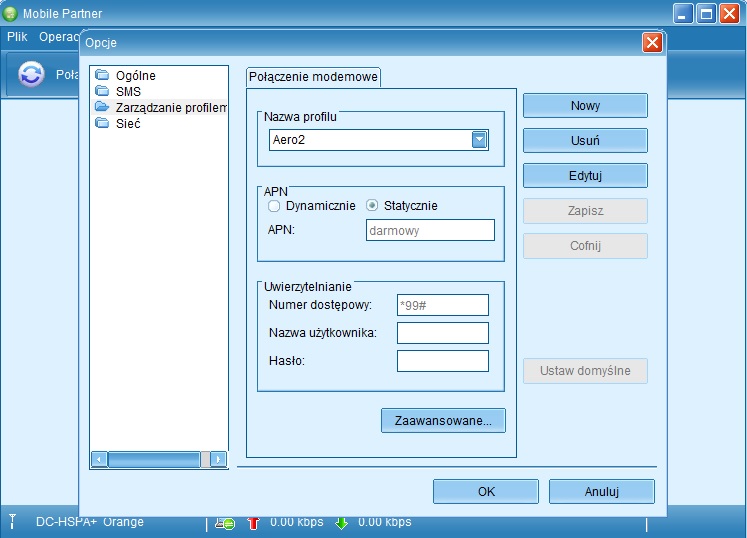This screenshot has height=538, width=747.
Task: Select the Dynamicznie APN radio button
Action: tap(274, 206)
